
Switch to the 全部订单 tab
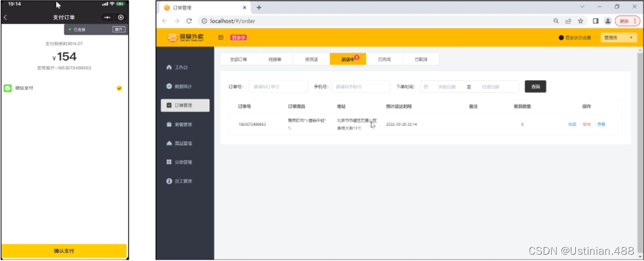click(x=238, y=59)
